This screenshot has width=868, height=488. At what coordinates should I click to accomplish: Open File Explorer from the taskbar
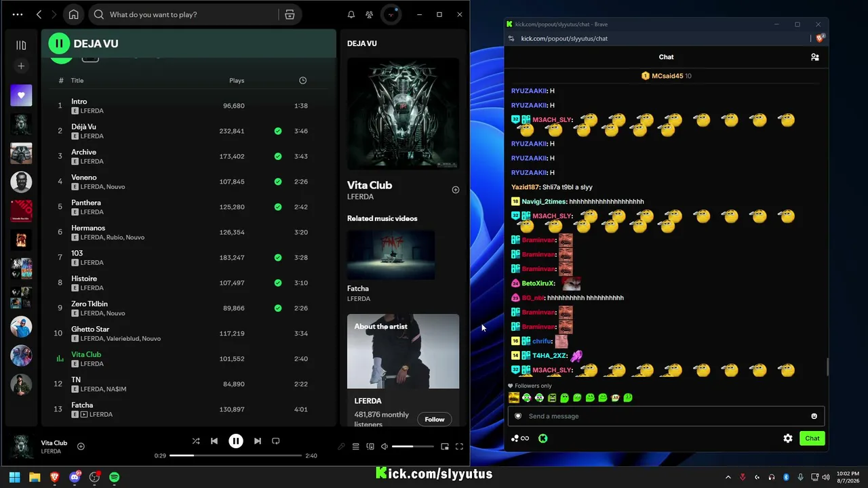35,477
